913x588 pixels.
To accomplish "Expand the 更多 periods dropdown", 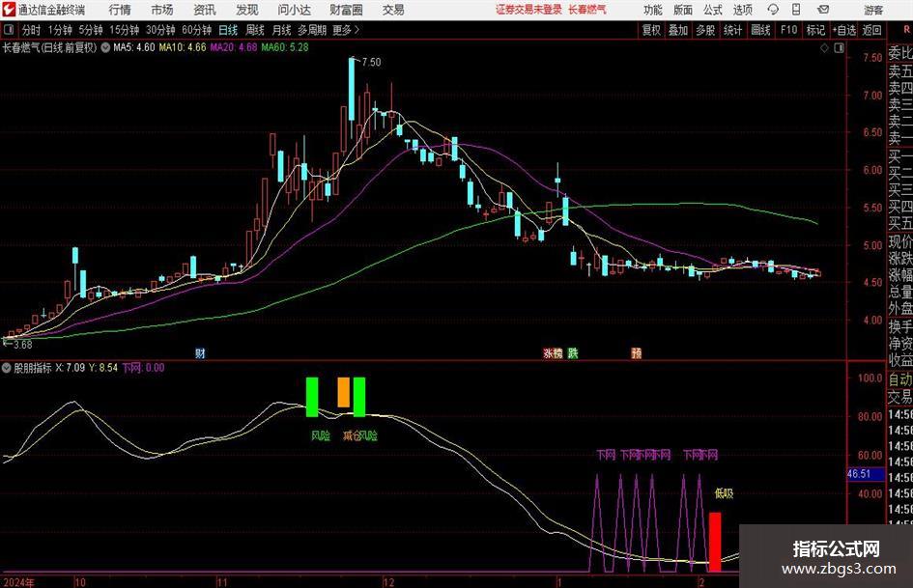I will click(x=347, y=30).
